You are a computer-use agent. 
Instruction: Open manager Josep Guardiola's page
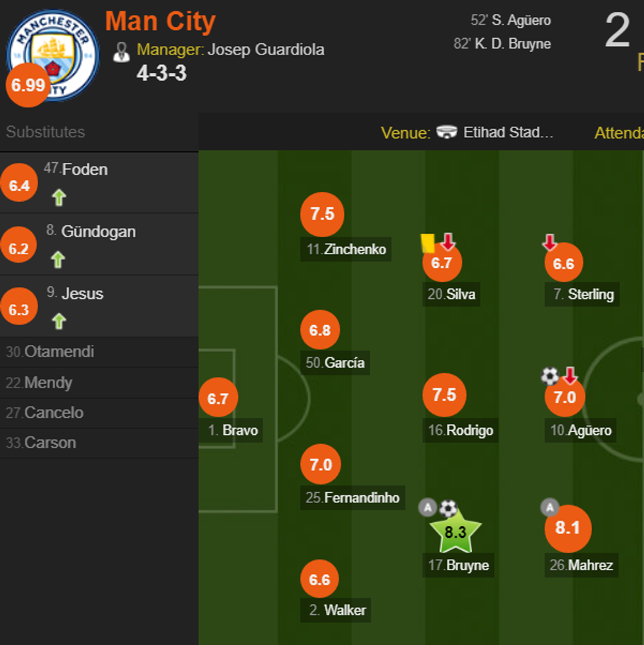(265, 50)
